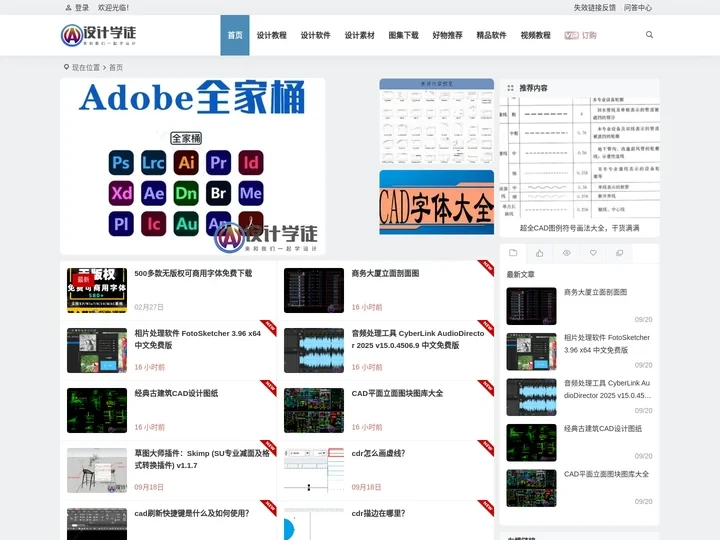Image resolution: width=720 pixels, height=540 pixels.
Task: Open the 设计素材 menu item
Action: [x=360, y=35]
